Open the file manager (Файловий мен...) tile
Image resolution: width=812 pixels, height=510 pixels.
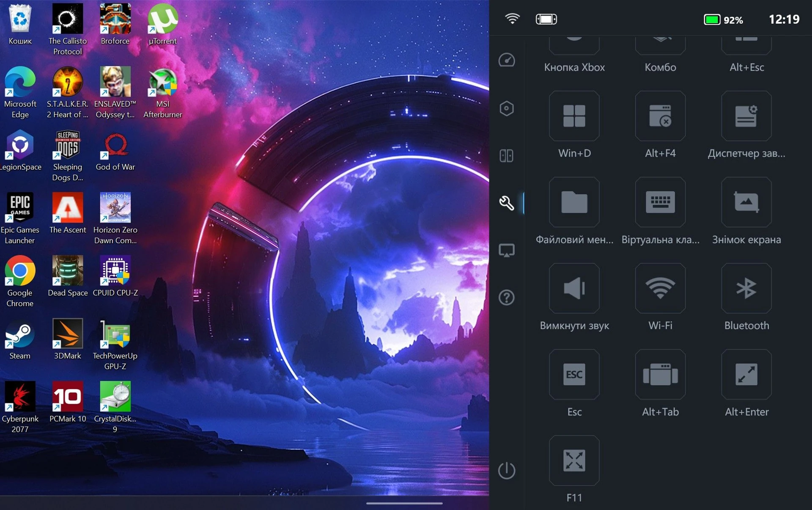click(574, 202)
